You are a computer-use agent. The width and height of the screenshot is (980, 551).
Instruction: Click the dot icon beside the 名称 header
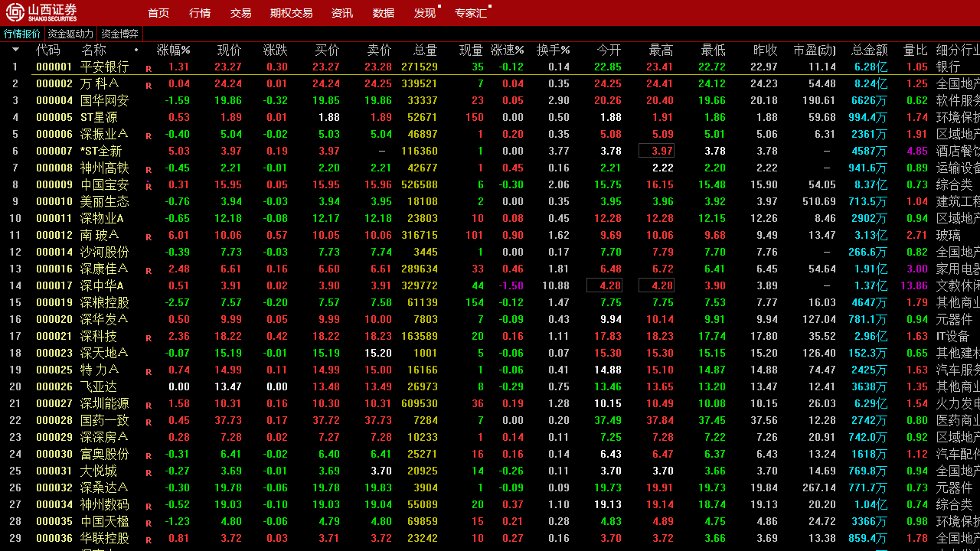(136, 49)
